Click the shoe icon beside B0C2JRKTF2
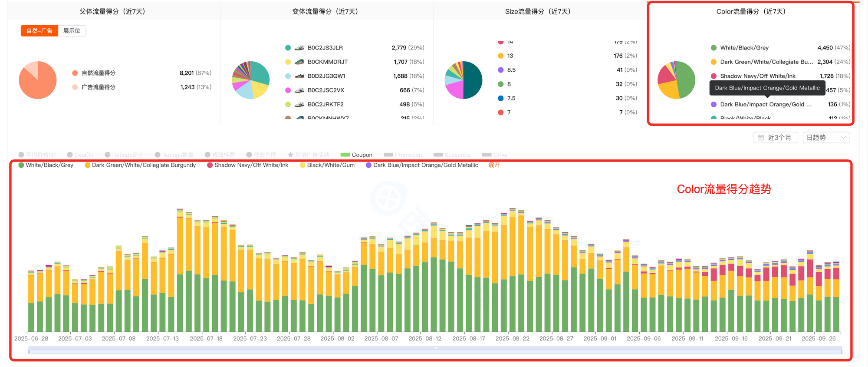The height and width of the screenshot is (367, 868). [x=299, y=105]
